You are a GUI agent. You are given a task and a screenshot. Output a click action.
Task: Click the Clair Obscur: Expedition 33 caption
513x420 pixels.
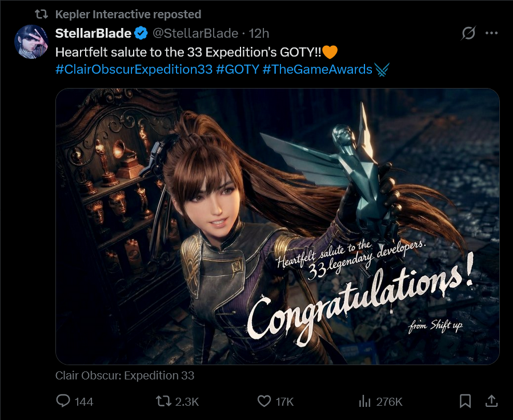click(125, 375)
